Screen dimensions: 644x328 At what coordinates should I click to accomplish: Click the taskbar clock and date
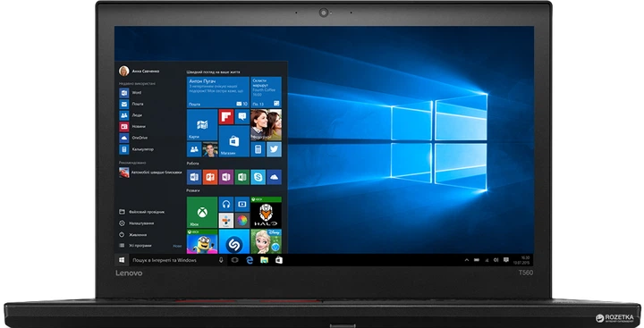pos(521,260)
